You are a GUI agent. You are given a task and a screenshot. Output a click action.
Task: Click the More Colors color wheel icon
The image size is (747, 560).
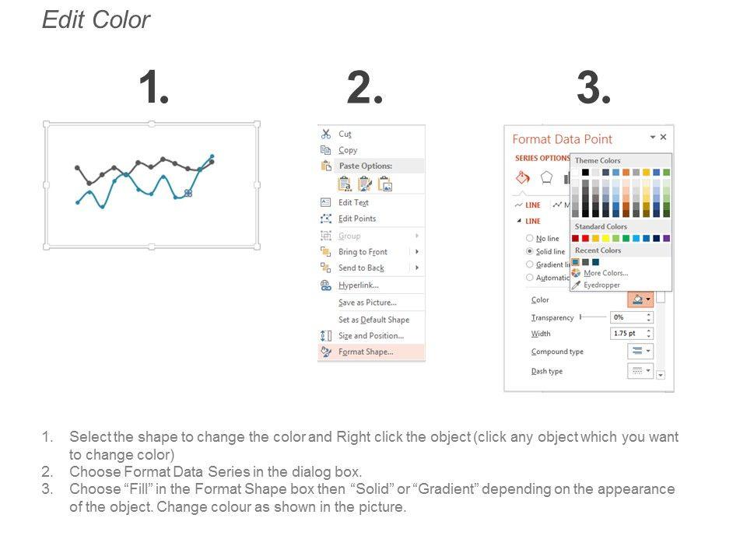pyautogui.click(x=577, y=273)
